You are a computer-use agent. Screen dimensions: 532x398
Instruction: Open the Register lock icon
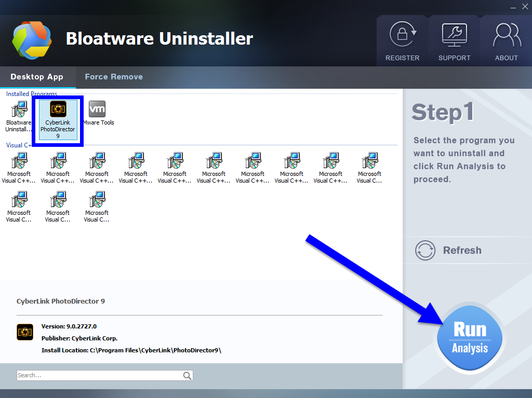[402, 35]
